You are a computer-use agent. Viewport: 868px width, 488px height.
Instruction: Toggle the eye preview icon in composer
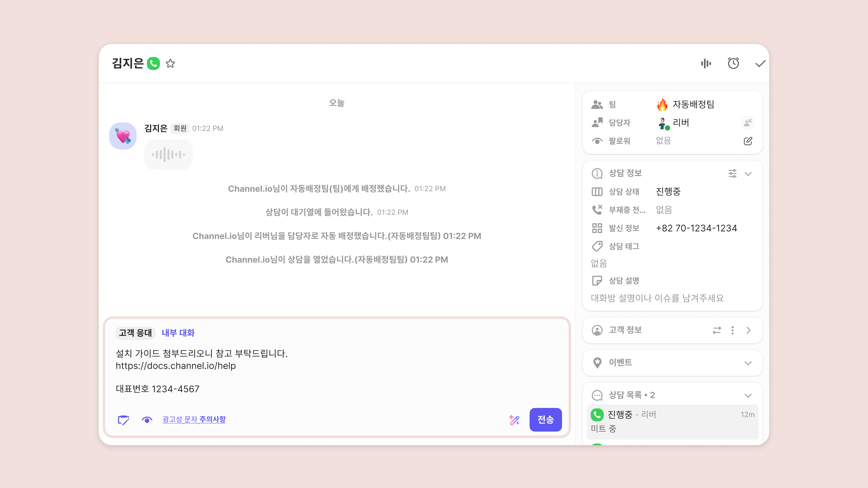(x=147, y=420)
